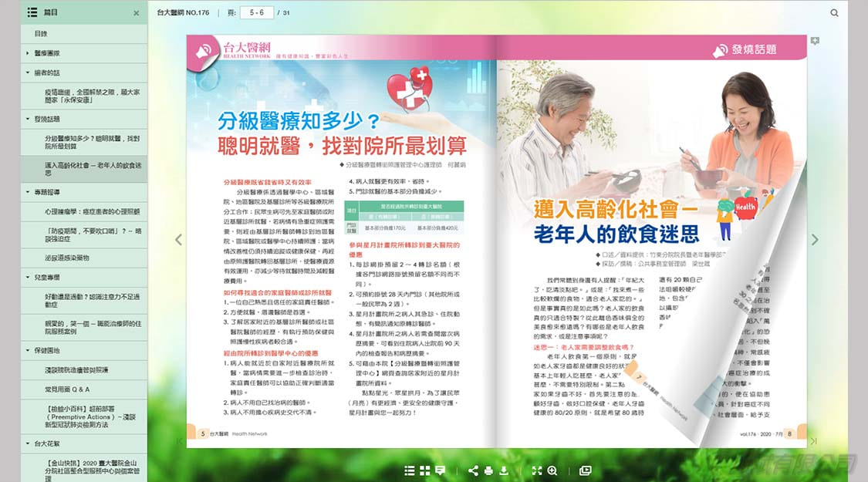Add a bookmark with the ribbon icon

[x=814, y=41]
